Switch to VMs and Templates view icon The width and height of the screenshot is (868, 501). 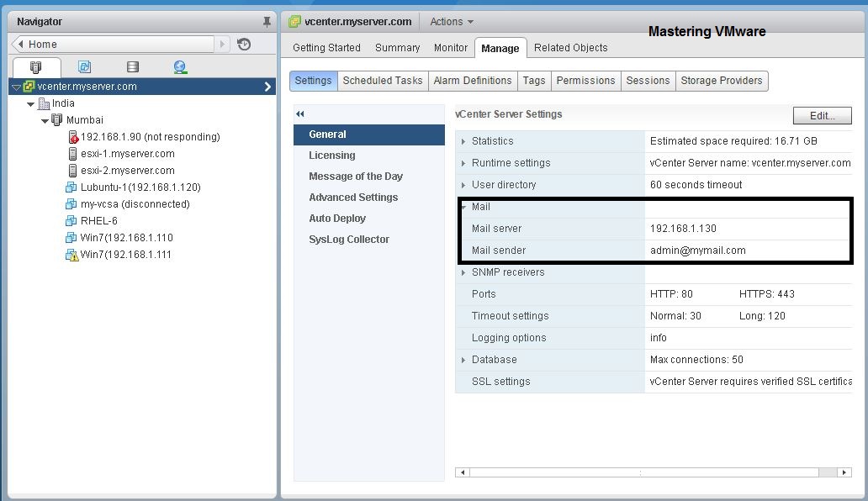84,67
